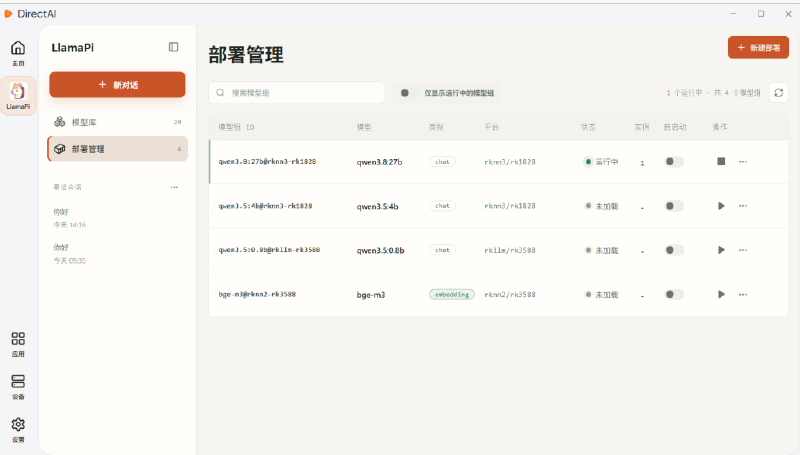Start the qwen3.5:4b deployment
Screen dimensions: 800x455
tap(721, 206)
